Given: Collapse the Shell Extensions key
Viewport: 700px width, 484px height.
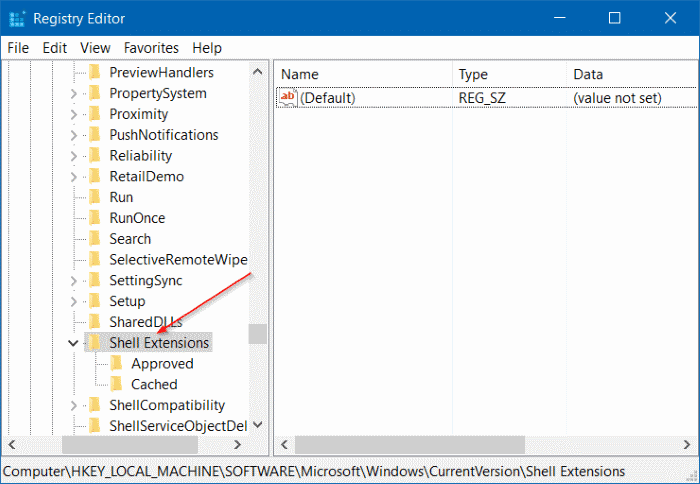Looking at the screenshot, I should (73, 343).
